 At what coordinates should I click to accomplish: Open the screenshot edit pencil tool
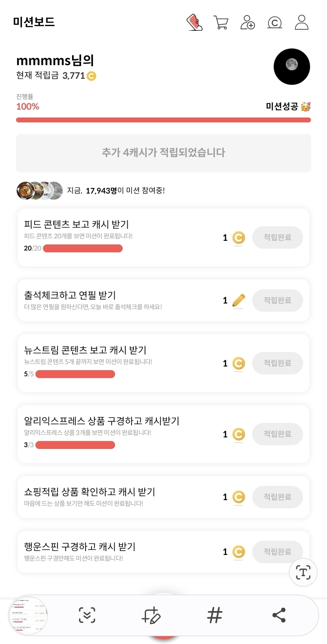click(151, 615)
